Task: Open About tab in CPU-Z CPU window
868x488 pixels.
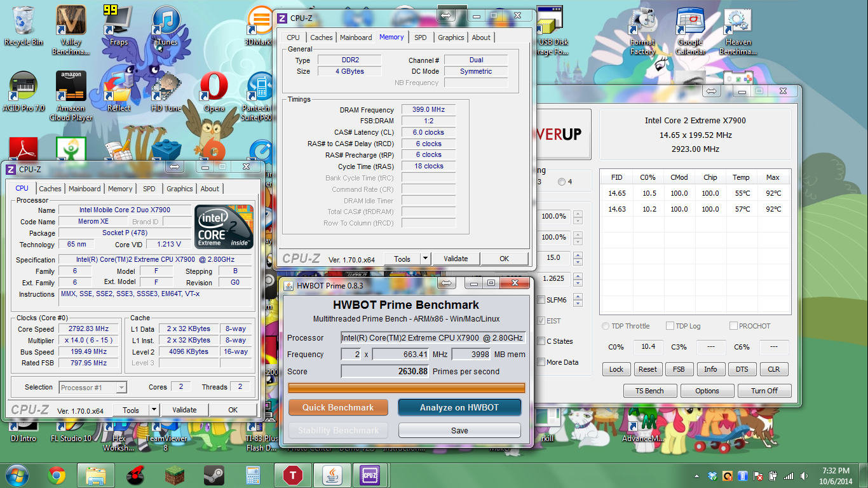Action: [x=210, y=189]
